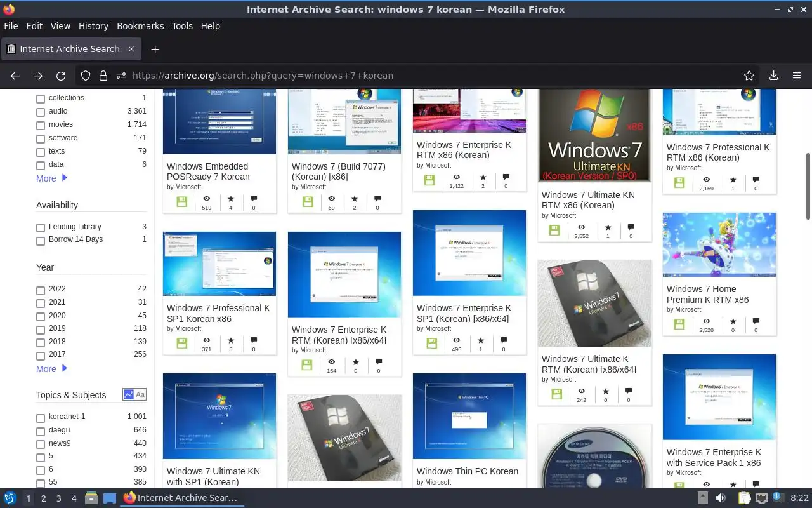The width and height of the screenshot is (812, 508).
Task: Go back with the browser back arrow
Action: coord(15,76)
